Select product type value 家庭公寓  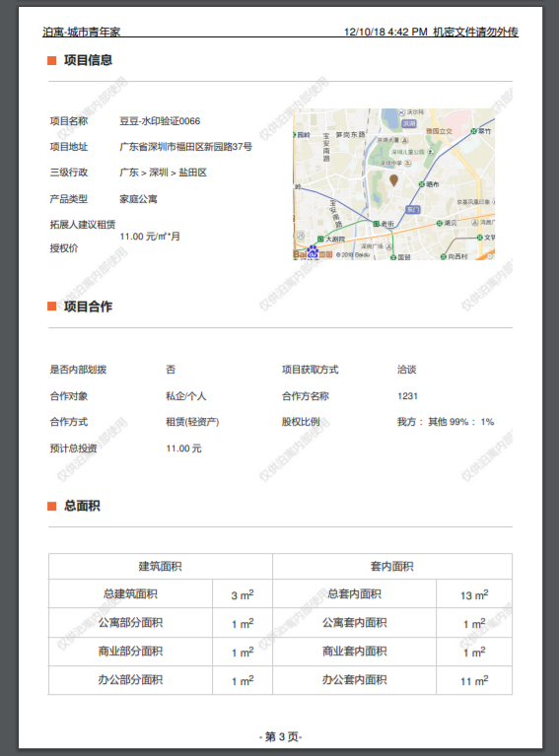pos(138,199)
